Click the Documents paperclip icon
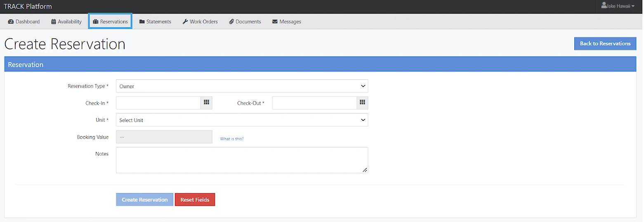This screenshot has height=222, width=644. coord(231,21)
